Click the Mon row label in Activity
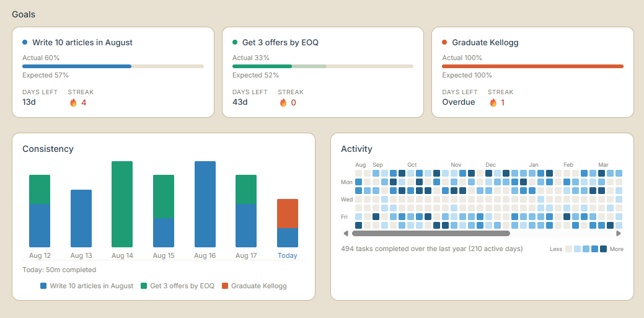 346,182
